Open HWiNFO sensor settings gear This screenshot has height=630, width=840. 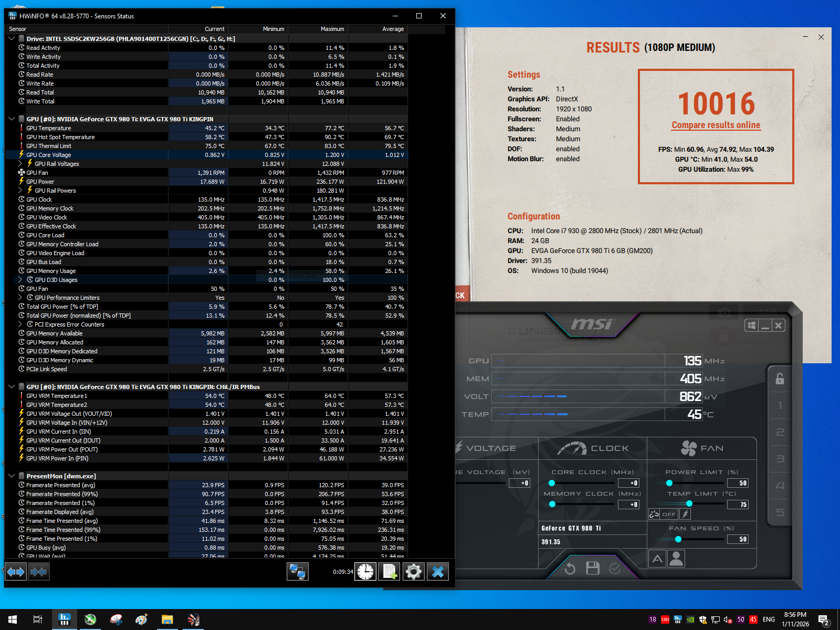click(x=414, y=572)
